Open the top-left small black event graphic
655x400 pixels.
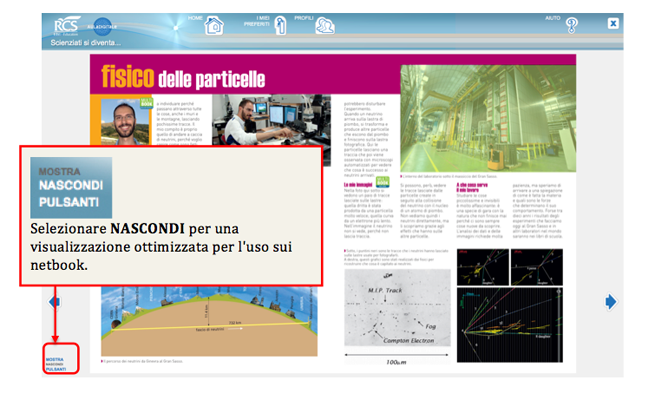point(483,267)
